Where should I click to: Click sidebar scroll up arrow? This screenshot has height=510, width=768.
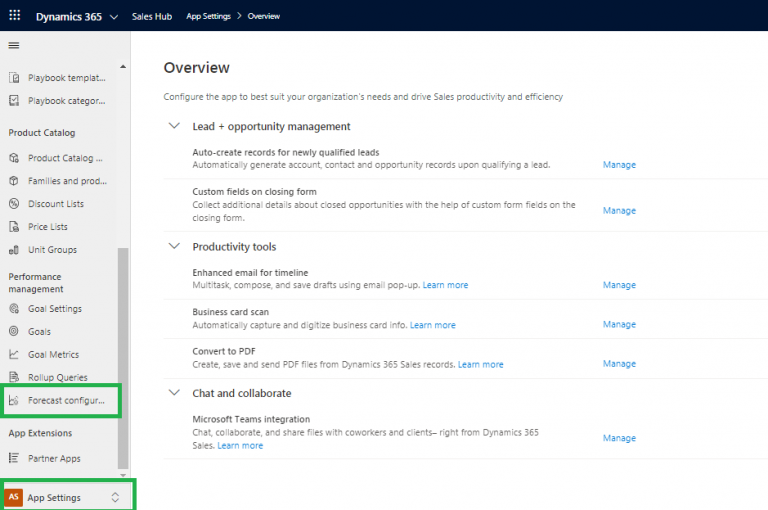123,67
